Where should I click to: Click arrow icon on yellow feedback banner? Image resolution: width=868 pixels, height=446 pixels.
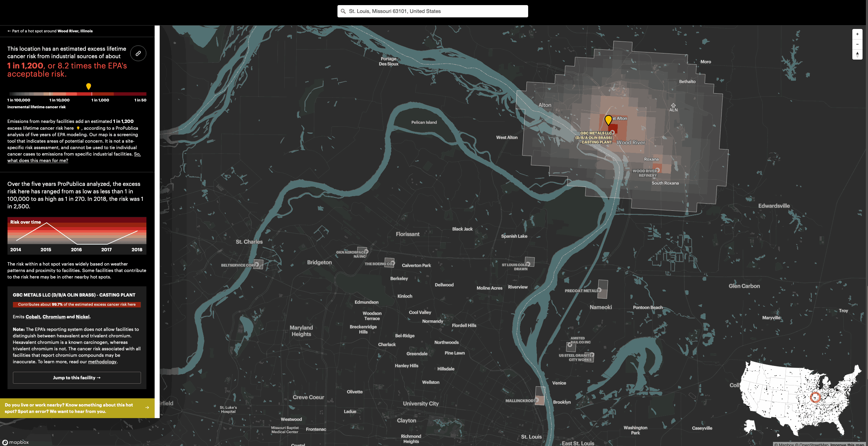(147, 408)
